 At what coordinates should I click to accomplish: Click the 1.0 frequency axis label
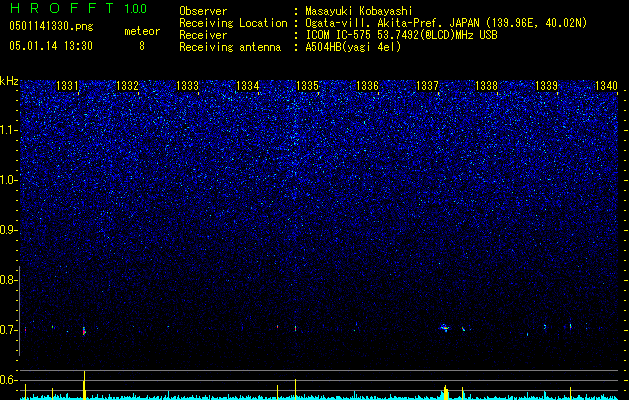7,180
